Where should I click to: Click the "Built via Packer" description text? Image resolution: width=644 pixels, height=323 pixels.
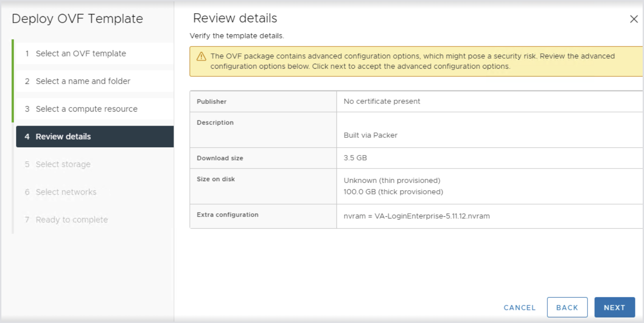pyautogui.click(x=370, y=135)
